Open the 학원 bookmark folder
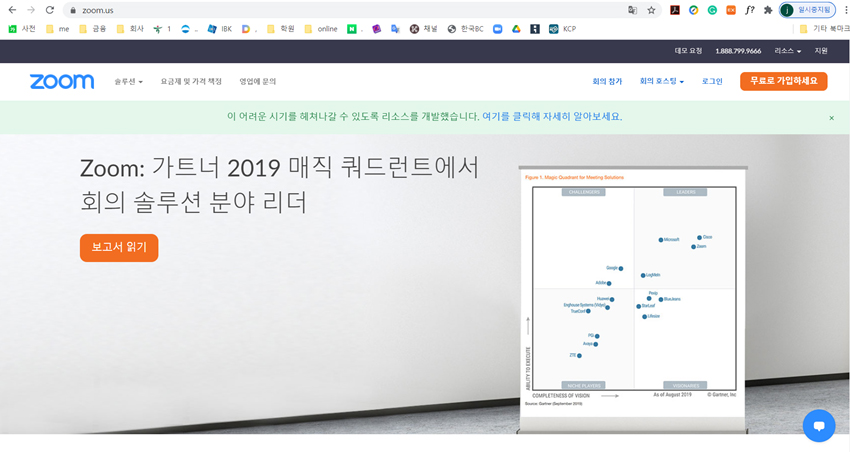850x452 pixels. click(281, 29)
